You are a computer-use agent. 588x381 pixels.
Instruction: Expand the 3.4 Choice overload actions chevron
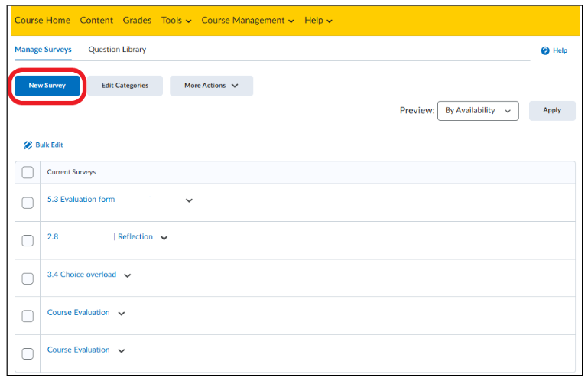128,275
